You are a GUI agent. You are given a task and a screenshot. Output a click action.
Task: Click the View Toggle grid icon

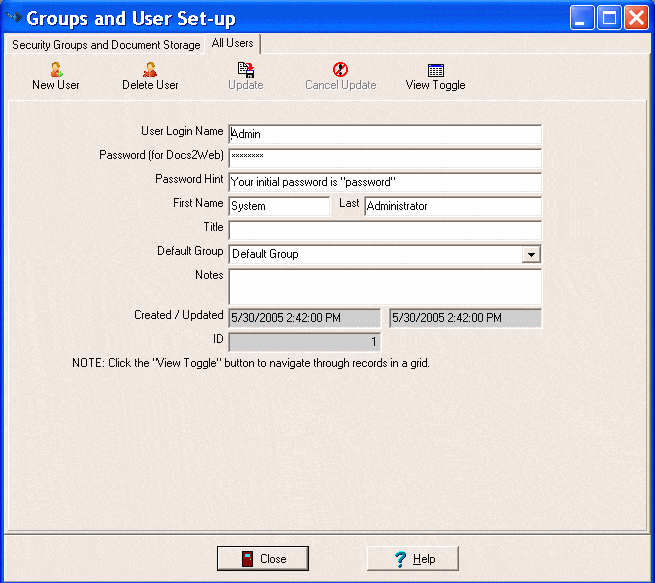[435, 70]
